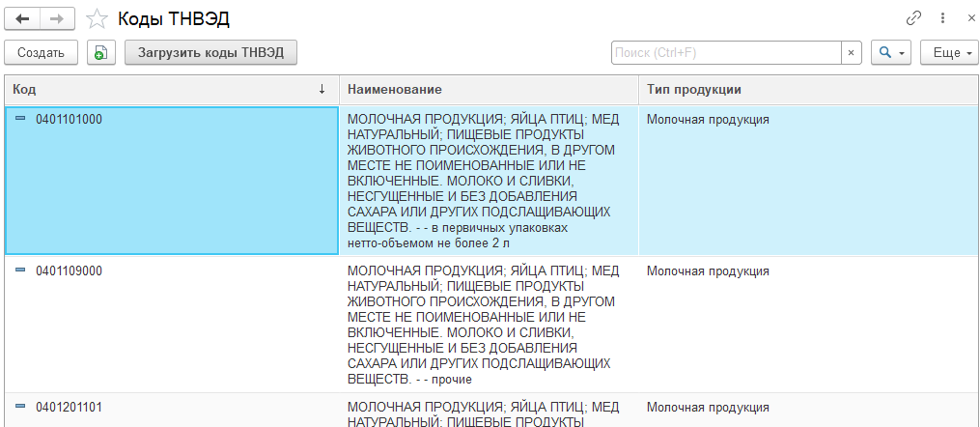The image size is (980, 427).
Task: Clear search field with the x icon
Action: pyautogui.click(x=851, y=53)
